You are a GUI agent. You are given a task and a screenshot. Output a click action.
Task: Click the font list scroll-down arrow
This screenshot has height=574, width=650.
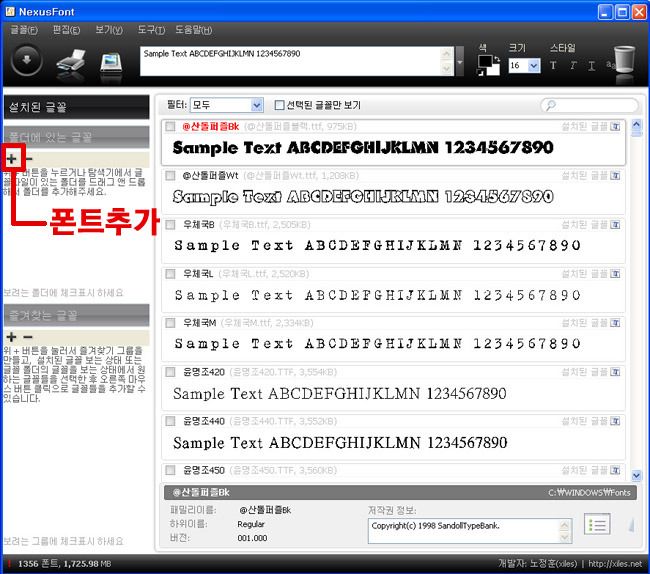tap(636, 475)
